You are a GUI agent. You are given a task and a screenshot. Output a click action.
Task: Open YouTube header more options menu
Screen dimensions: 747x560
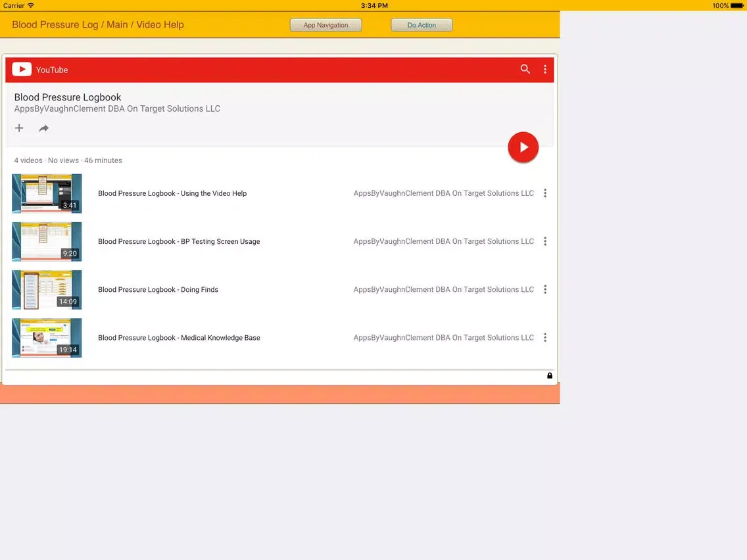(x=545, y=70)
